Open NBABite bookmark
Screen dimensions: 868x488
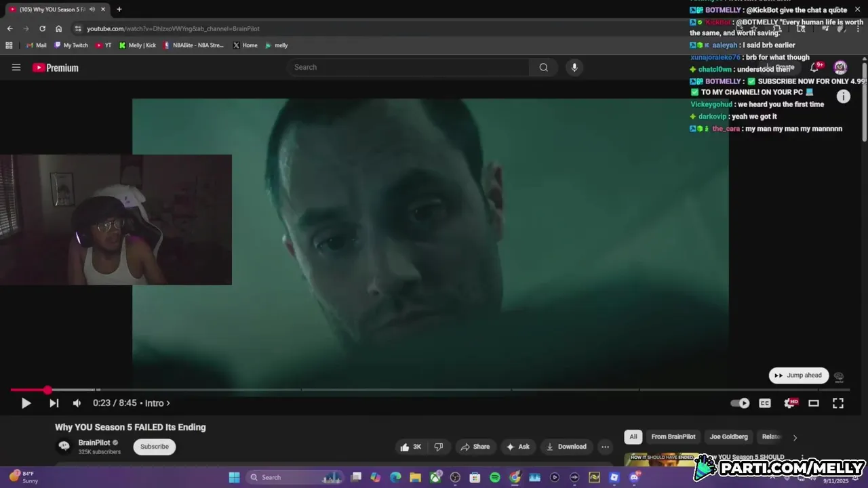tap(193, 45)
